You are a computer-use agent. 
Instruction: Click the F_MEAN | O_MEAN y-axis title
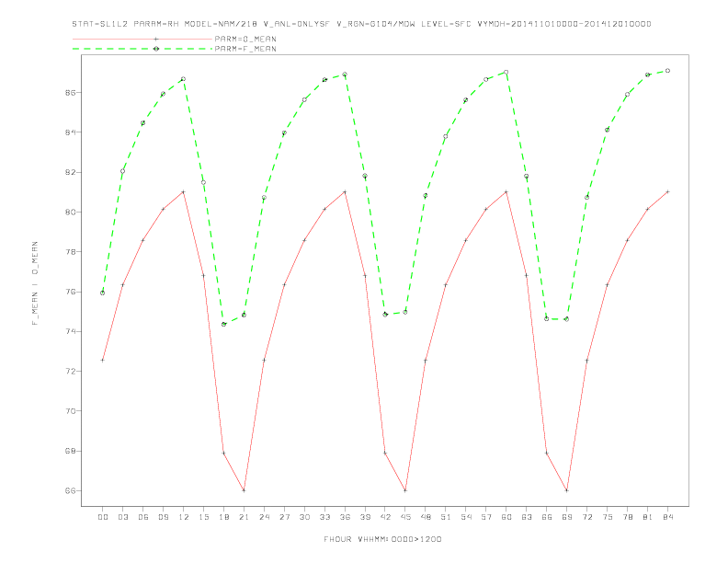(35, 283)
